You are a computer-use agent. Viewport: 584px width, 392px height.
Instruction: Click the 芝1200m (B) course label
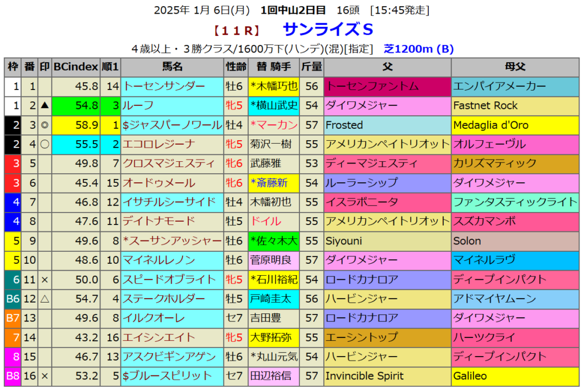pyautogui.click(x=417, y=49)
